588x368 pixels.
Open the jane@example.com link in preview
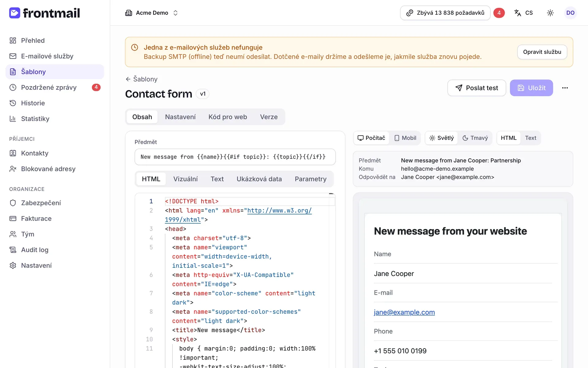click(x=404, y=312)
